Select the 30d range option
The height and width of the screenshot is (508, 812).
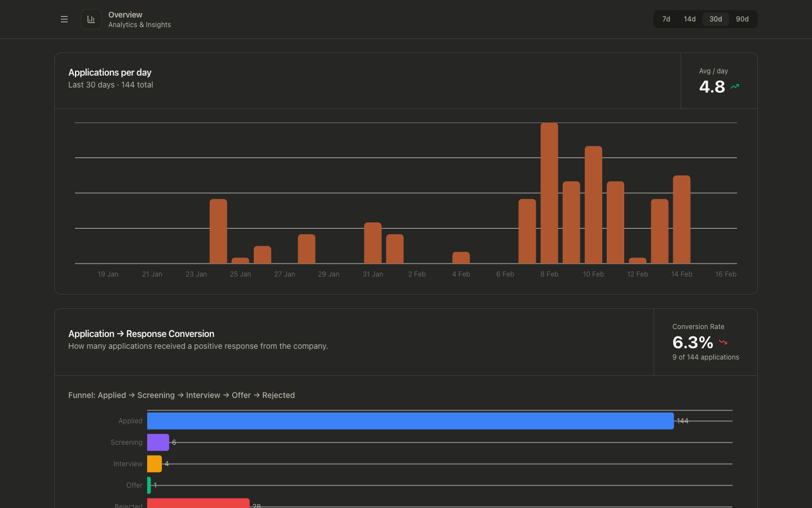click(x=716, y=19)
